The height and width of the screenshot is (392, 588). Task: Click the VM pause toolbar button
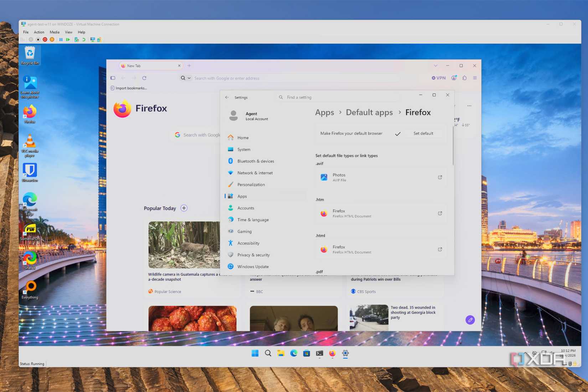click(x=61, y=40)
